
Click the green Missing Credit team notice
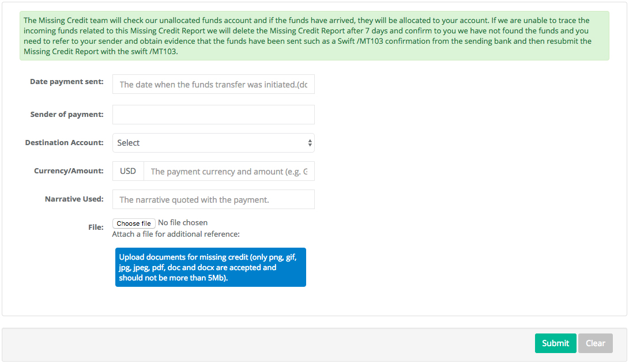[x=315, y=36]
